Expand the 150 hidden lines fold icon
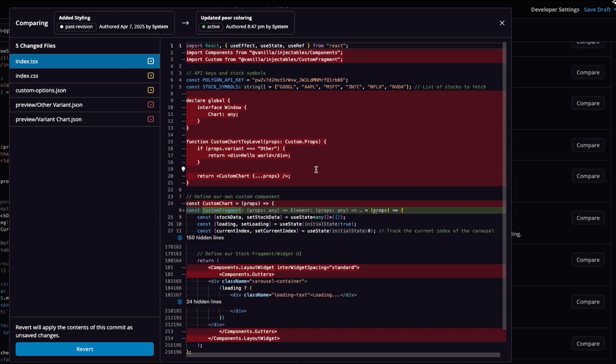The width and height of the screenshot is (616, 364). coord(180,238)
